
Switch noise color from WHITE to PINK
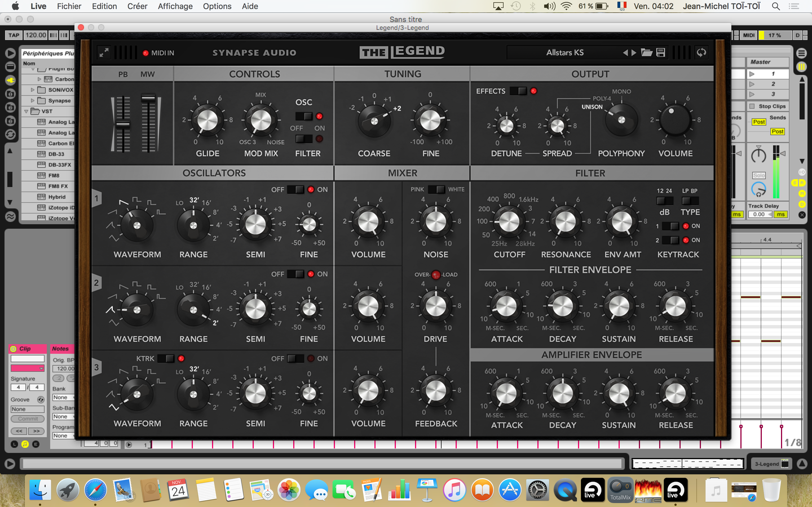coord(437,190)
